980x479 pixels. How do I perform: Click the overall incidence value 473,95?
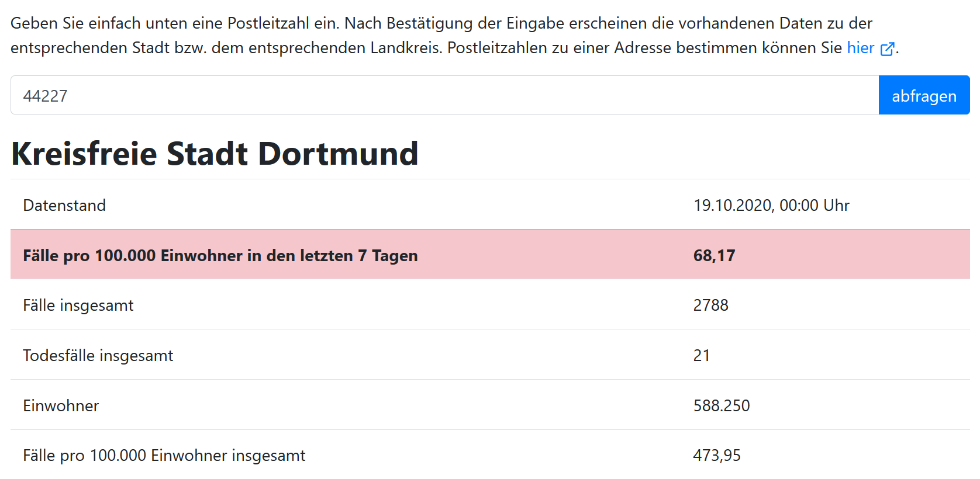716,456
